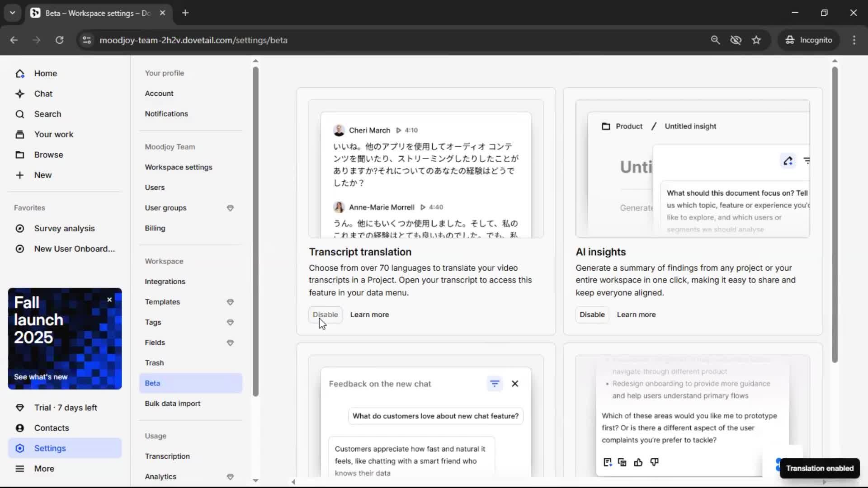The image size is (868, 488).
Task: Click the filter icon in Feedback card
Action: [x=495, y=384]
